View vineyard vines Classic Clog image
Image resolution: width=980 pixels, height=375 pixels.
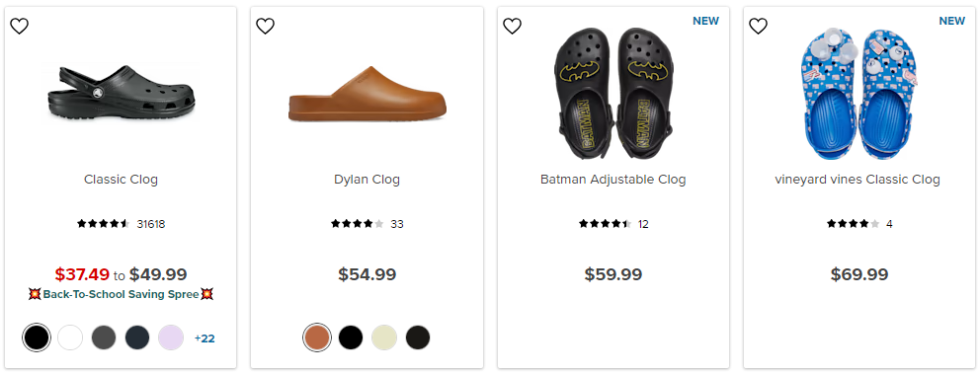[860, 94]
